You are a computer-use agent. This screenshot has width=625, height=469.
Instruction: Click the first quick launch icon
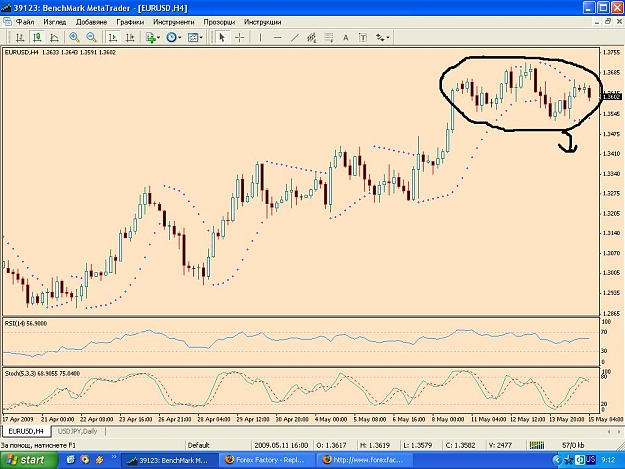click(71, 460)
